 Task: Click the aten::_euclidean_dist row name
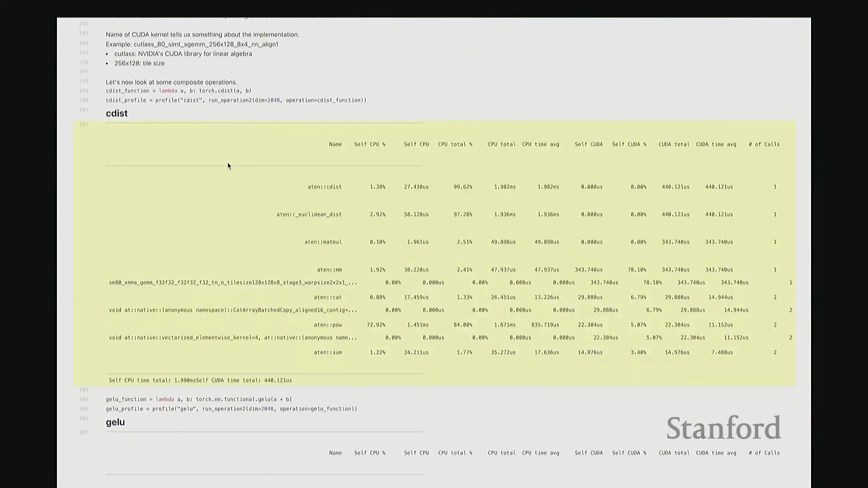pyautogui.click(x=309, y=214)
